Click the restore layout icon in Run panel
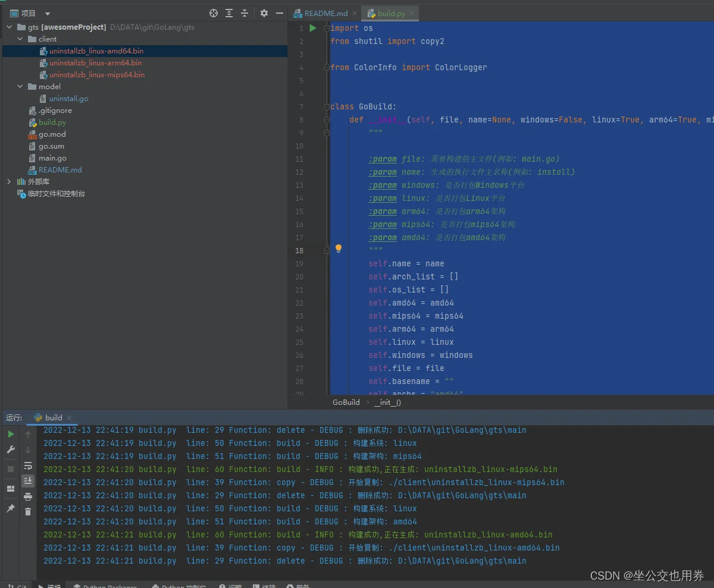This screenshot has width=714, height=588. click(11, 489)
